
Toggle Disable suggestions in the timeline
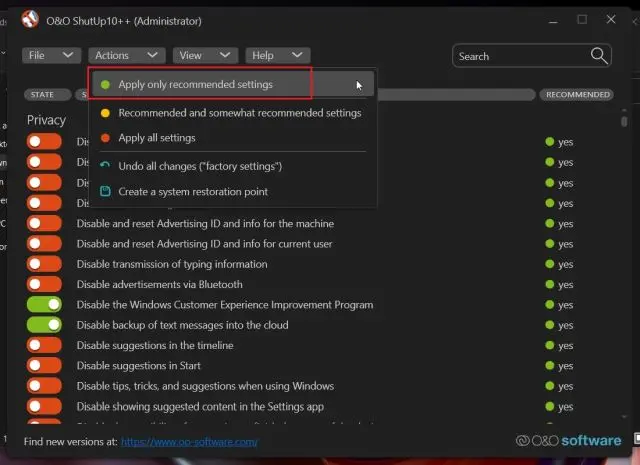tap(44, 345)
